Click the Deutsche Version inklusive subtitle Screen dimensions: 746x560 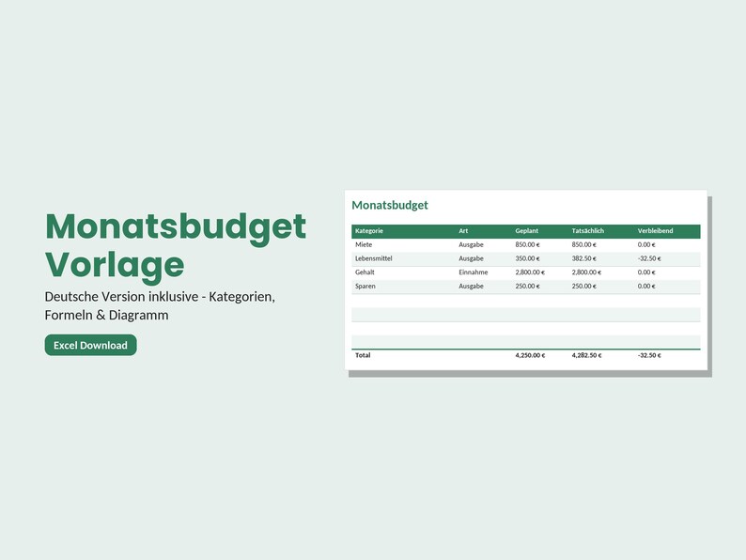click(x=160, y=305)
